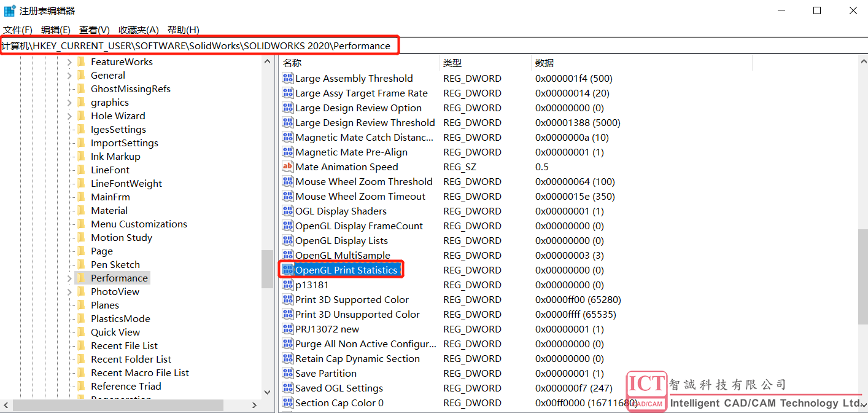Click the Large Assembly Threshold DWORD icon

coord(288,78)
